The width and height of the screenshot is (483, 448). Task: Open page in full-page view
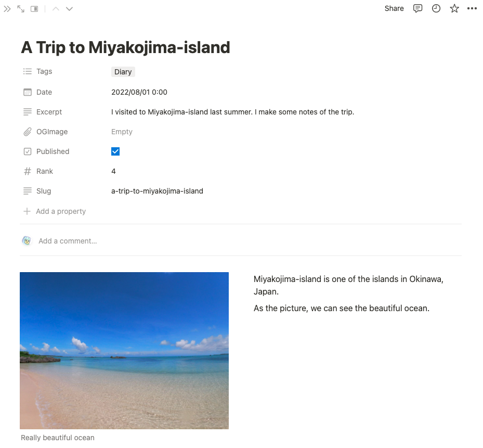[21, 9]
